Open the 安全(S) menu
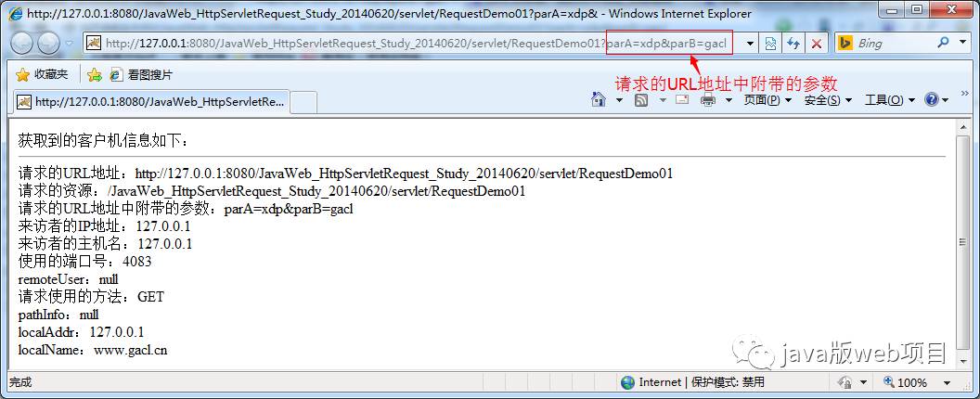 (x=828, y=100)
